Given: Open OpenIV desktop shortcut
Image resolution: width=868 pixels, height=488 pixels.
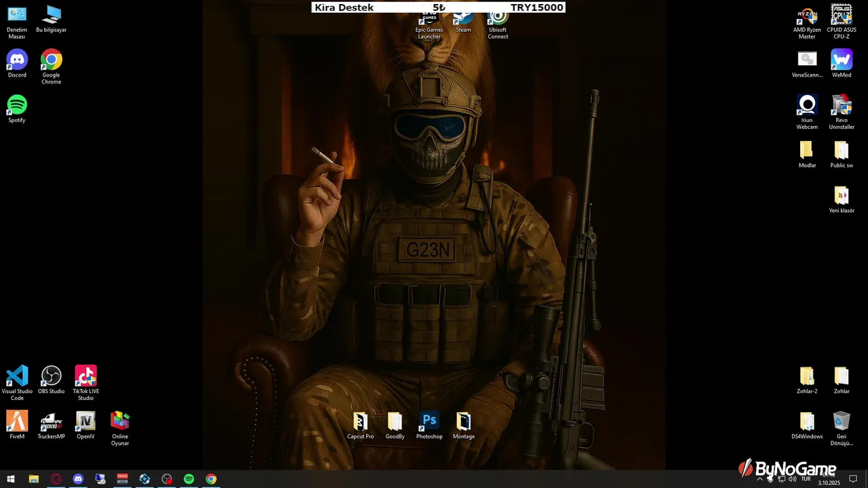Looking at the screenshot, I should click(x=85, y=426).
